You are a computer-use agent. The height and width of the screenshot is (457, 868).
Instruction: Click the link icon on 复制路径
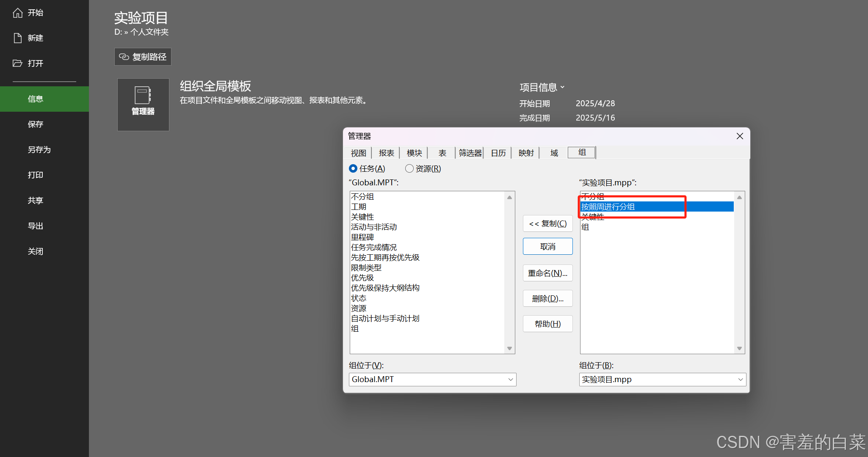coord(124,57)
